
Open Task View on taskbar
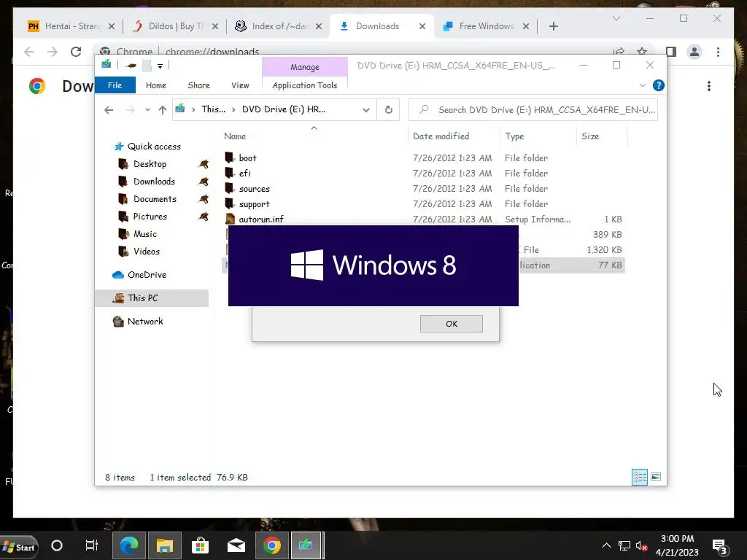(91, 545)
